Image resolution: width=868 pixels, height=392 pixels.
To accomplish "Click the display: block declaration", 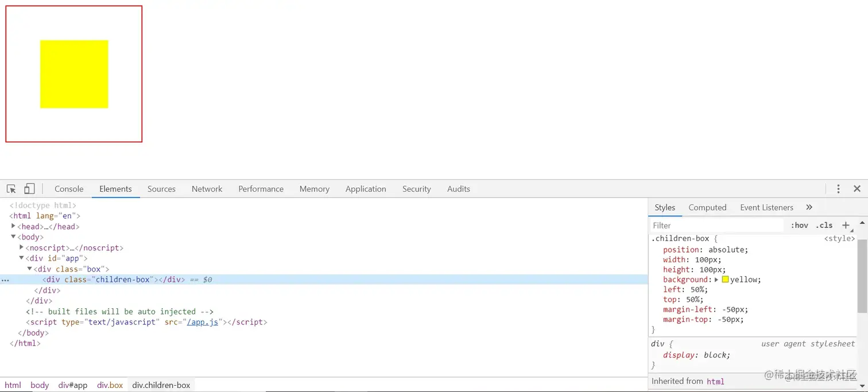I will click(697, 355).
